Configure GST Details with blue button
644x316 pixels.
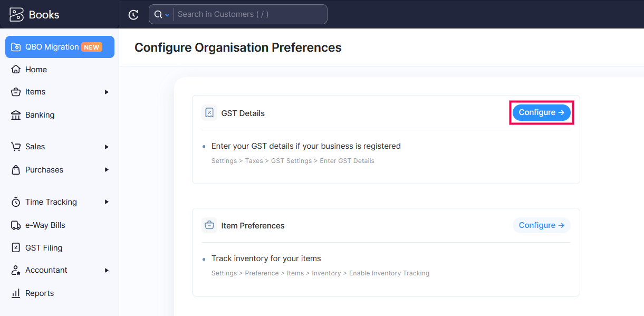coord(541,112)
